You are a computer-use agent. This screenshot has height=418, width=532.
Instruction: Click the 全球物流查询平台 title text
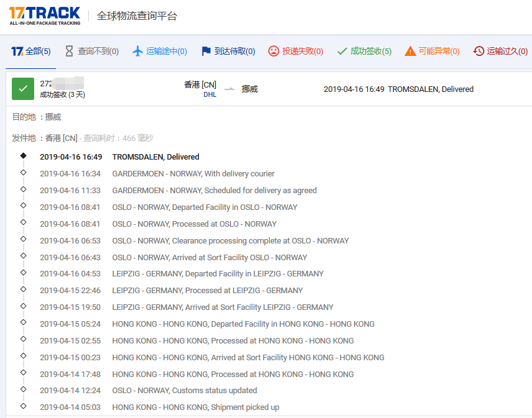click(x=137, y=16)
